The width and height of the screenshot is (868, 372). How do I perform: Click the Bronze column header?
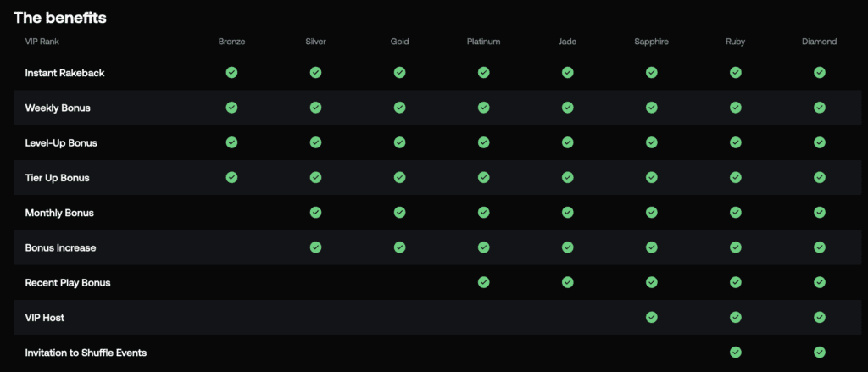(x=232, y=42)
